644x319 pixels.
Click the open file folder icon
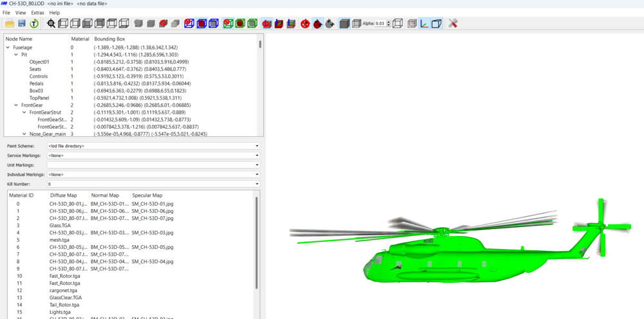(x=10, y=24)
